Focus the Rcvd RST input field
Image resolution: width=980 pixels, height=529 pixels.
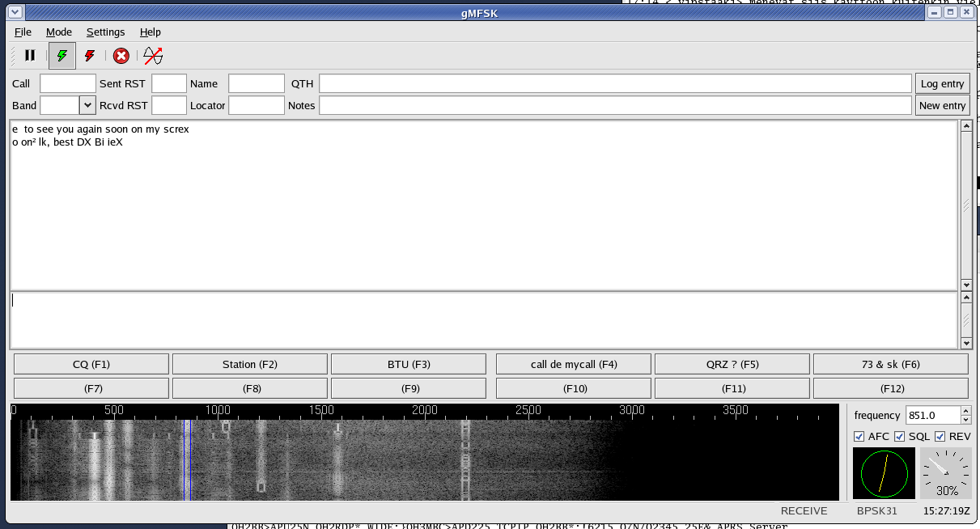pos(169,105)
